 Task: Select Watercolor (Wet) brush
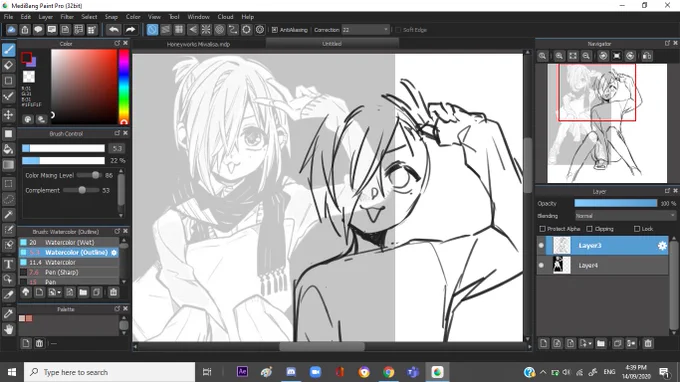pos(69,242)
